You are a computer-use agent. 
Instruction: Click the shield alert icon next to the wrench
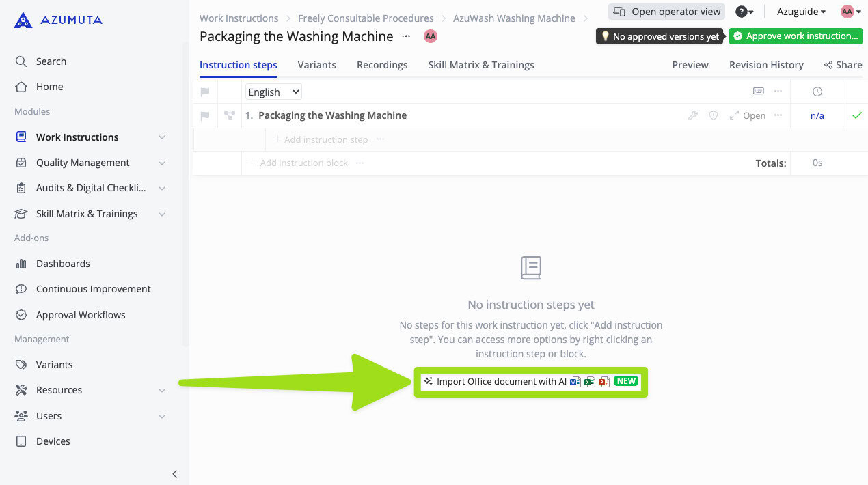tap(713, 115)
